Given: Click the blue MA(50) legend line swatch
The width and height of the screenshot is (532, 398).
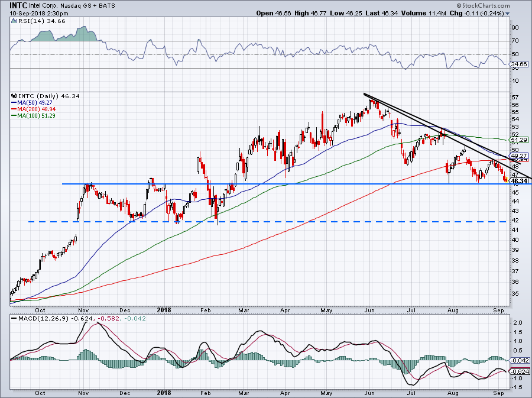Looking at the screenshot, I should click(14, 102).
